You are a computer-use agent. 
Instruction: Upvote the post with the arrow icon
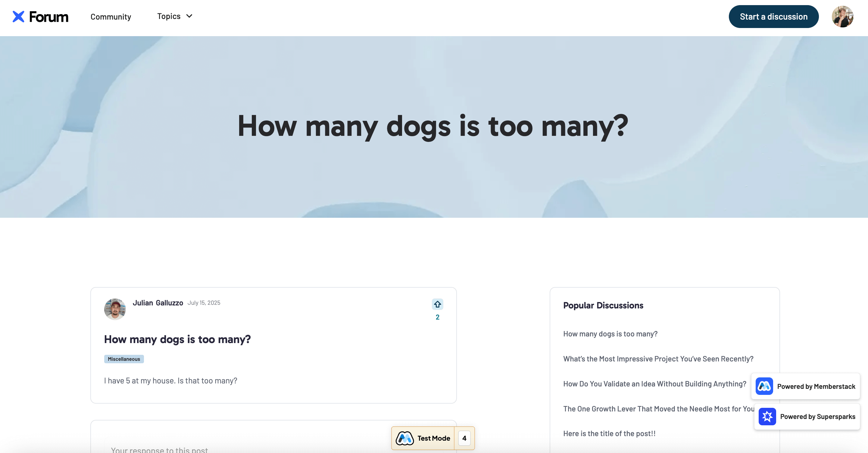(437, 304)
